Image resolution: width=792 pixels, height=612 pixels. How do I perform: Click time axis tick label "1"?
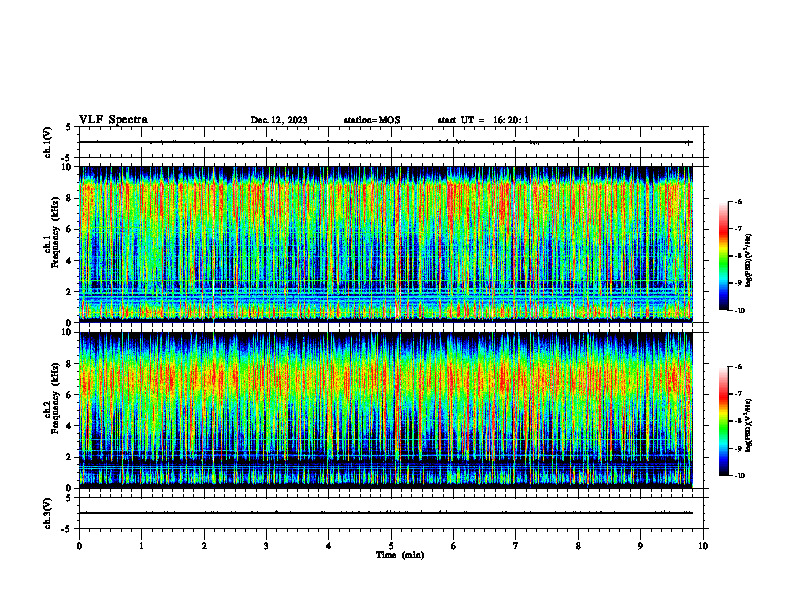pyautogui.click(x=141, y=546)
